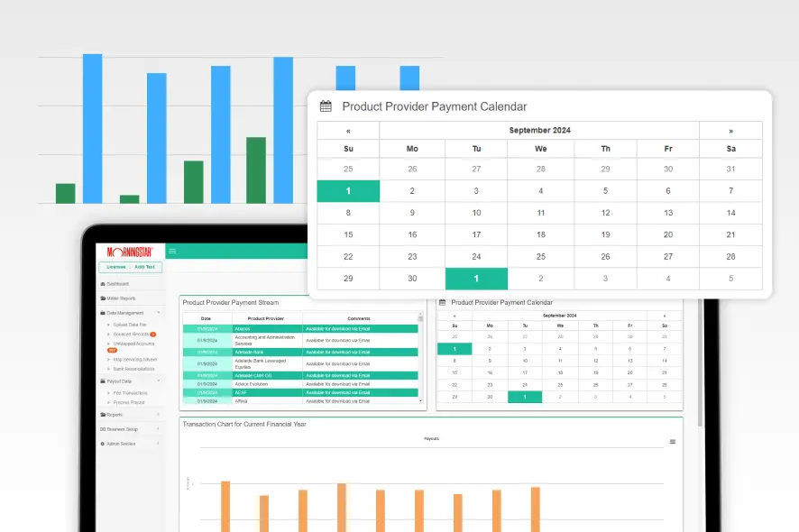Go to previous month in large calendar
This screenshot has width=799, height=532.
coord(348,131)
